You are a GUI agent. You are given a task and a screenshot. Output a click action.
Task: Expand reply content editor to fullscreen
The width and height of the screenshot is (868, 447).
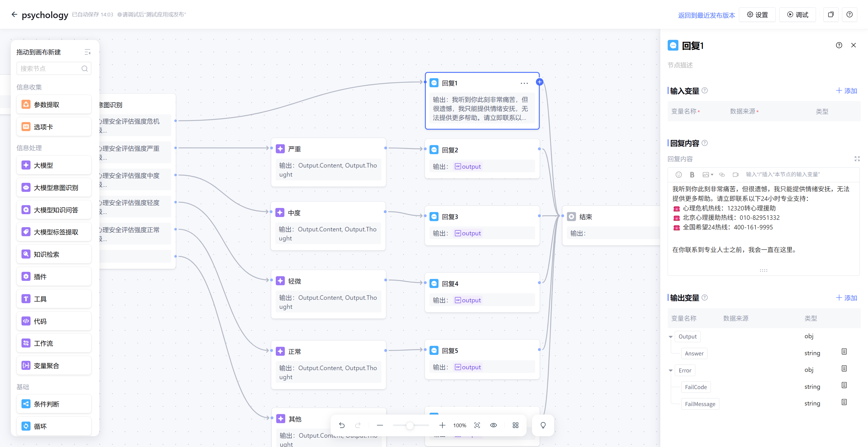(x=857, y=159)
